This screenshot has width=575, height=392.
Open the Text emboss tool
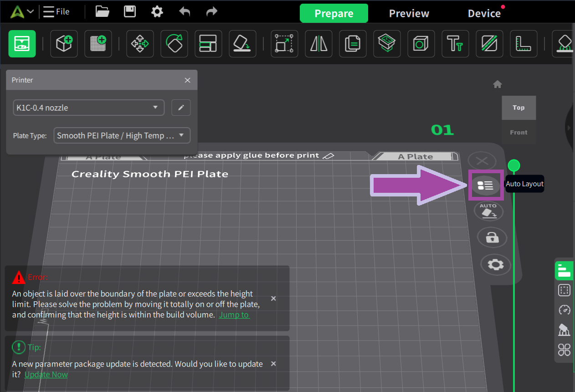click(455, 44)
